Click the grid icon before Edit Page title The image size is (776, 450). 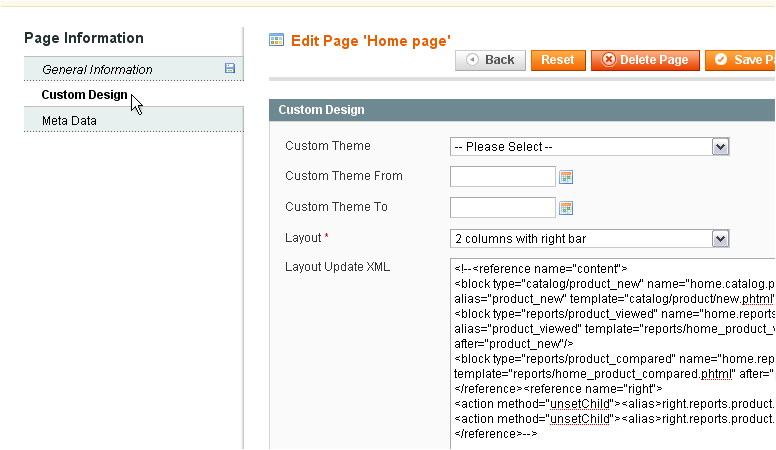coord(277,40)
